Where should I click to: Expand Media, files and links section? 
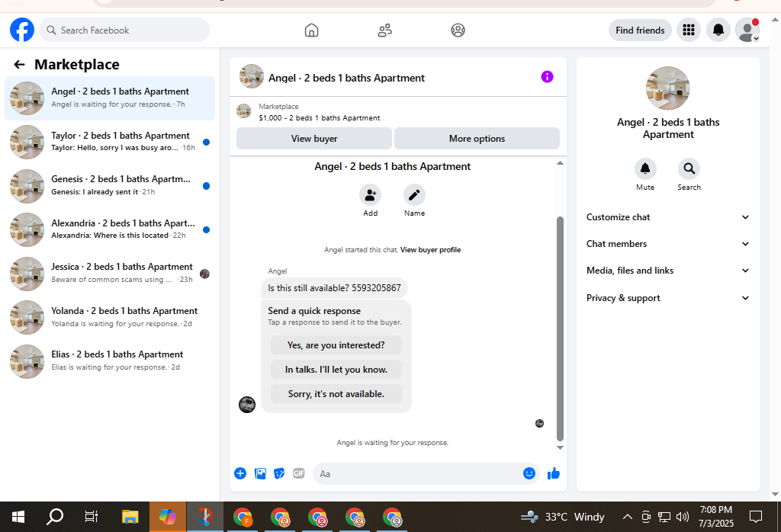668,271
